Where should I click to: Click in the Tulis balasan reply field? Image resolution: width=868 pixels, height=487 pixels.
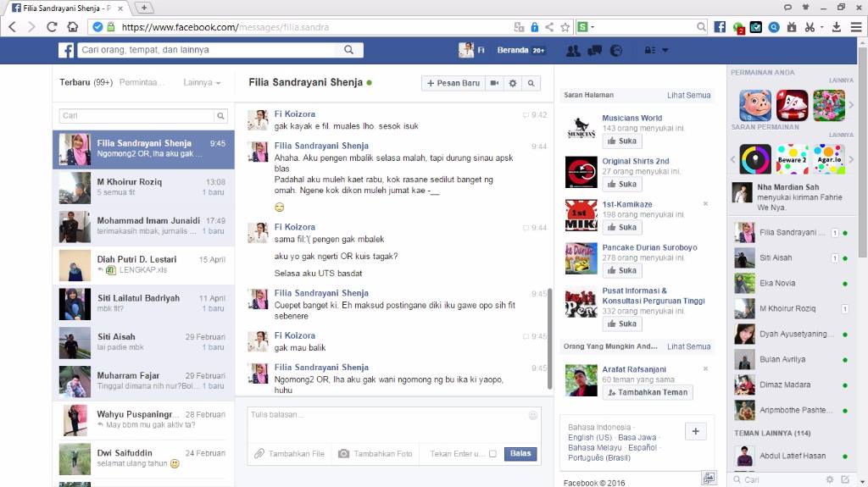point(393,424)
